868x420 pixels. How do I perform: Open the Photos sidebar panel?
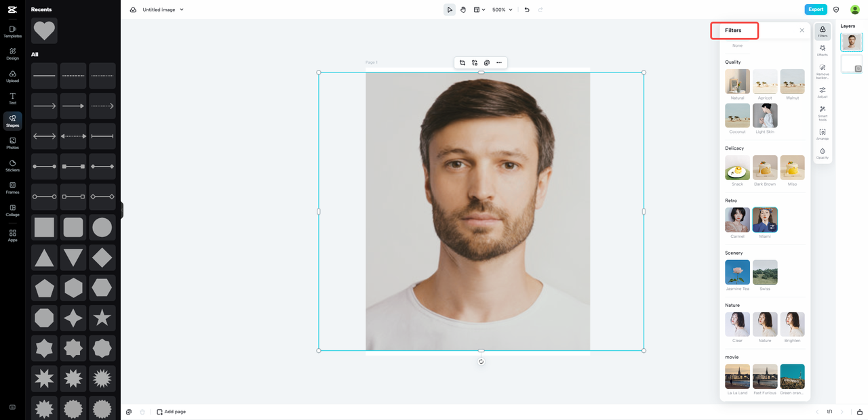pos(12,143)
